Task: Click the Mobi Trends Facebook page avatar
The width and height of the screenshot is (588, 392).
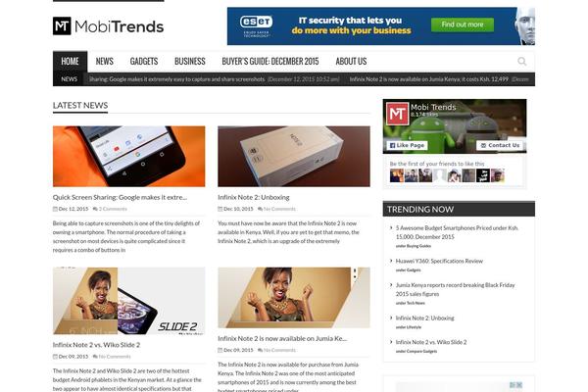Action: coord(397,114)
